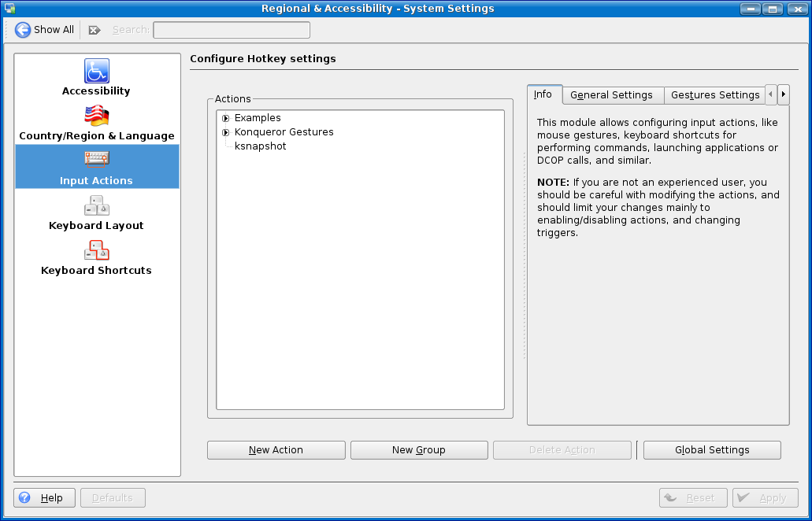Open the Keyboard Shortcuts icon
This screenshot has width=812, height=521.
pos(97,250)
